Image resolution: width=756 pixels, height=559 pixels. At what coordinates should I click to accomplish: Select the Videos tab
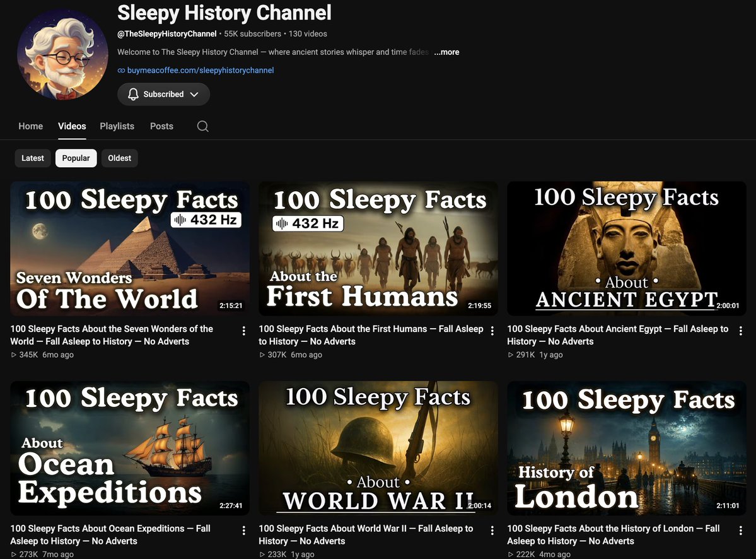72,126
